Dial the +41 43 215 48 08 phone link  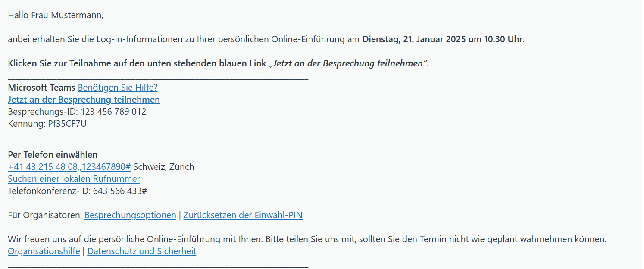[69, 167]
